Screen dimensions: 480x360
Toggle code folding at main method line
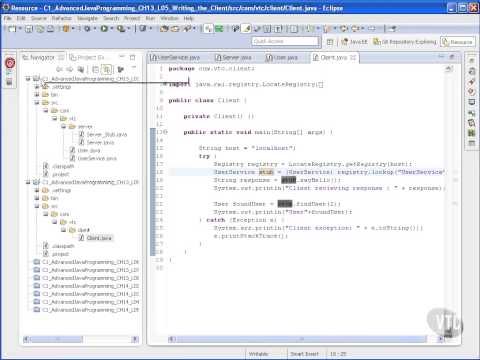coord(165,132)
